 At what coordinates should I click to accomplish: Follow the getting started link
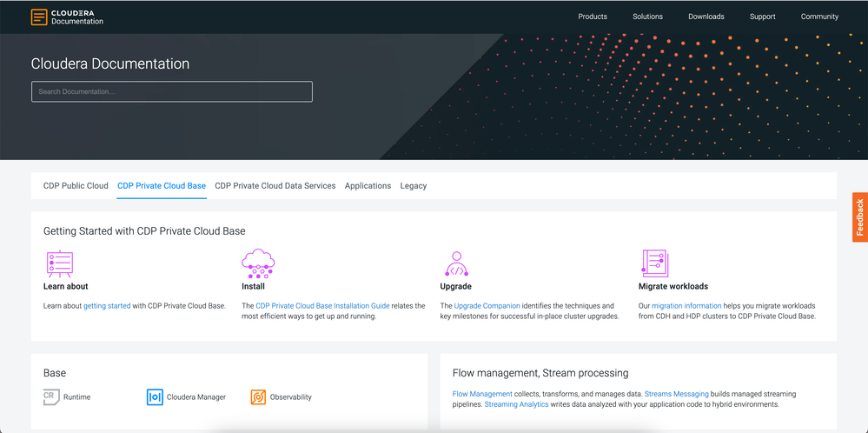coord(107,306)
